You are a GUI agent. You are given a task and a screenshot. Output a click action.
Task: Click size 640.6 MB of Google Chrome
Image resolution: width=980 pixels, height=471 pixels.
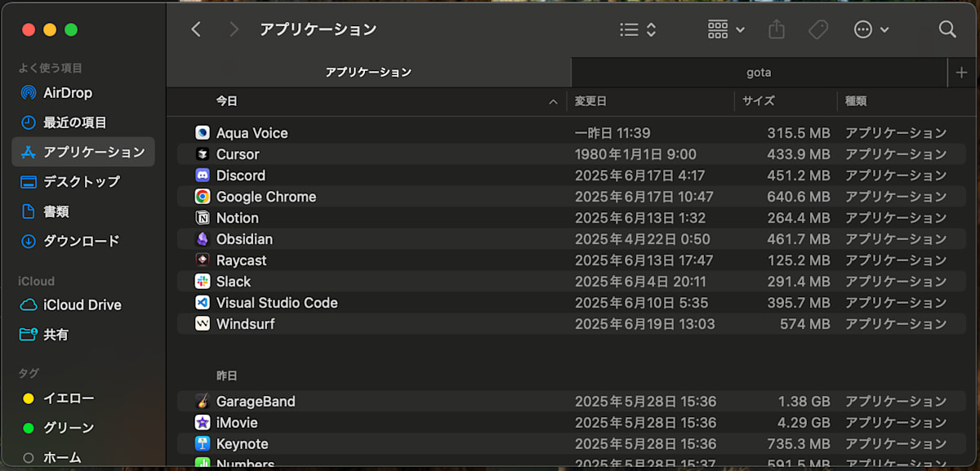(799, 197)
